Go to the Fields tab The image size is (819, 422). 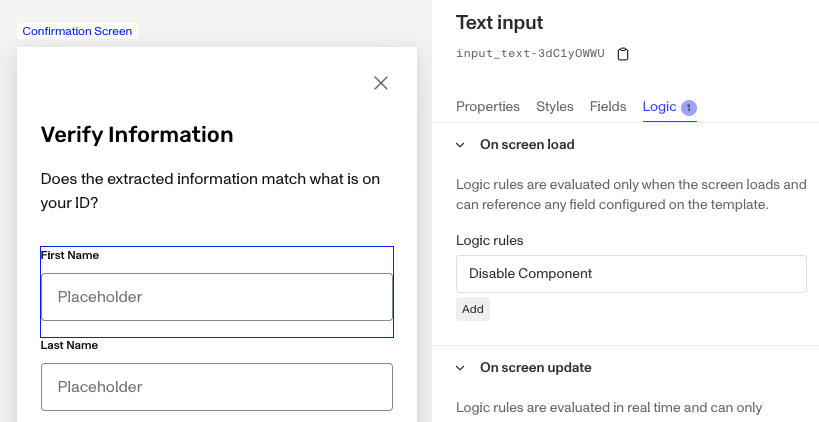click(x=608, y=107)
